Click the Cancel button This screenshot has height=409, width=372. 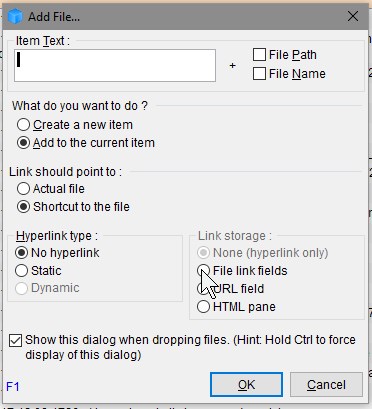point(326,385)
